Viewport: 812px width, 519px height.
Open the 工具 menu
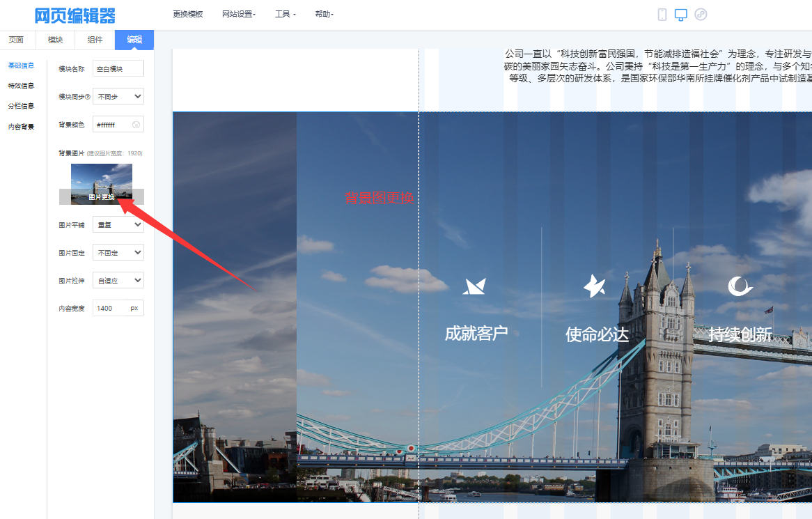[286, 14]
